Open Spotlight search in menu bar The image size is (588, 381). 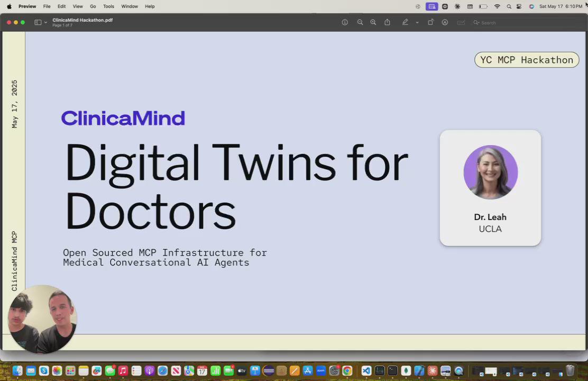coord(509,6)
